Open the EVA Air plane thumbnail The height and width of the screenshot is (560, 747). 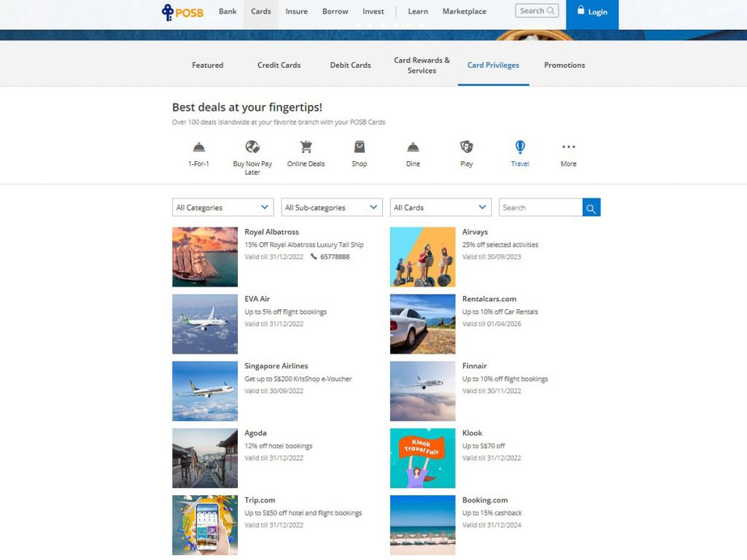pyautogui.click(x=205, y=324)
